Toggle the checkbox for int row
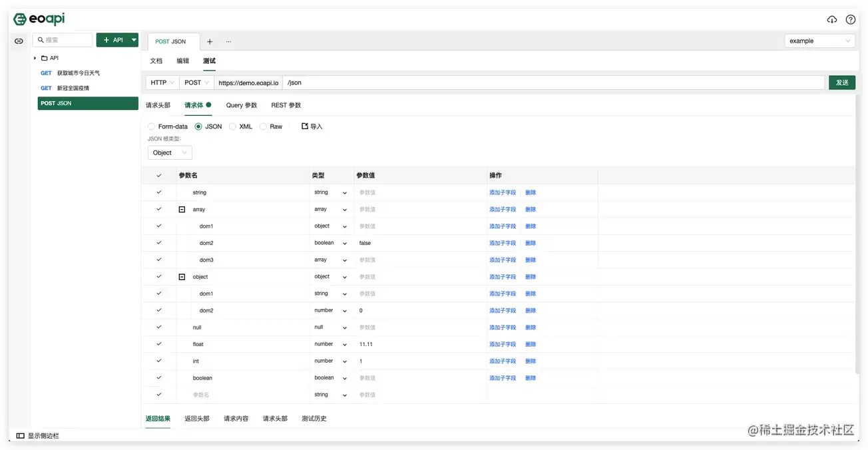This screenshot has height=450, width=868. (159, 361)
